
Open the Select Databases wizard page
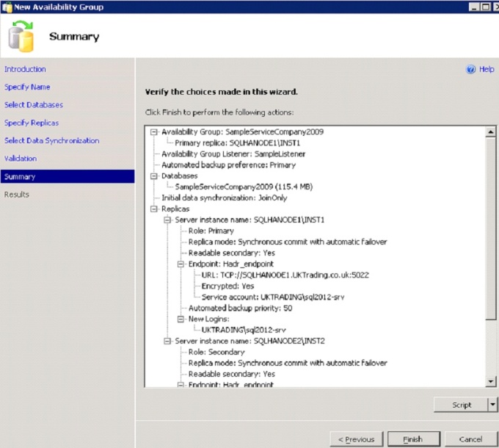[x=34, y=105]
